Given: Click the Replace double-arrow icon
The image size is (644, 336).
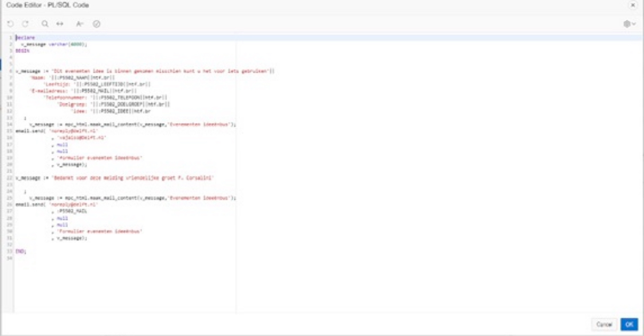Looking at the screenshot, I should pos(60,24).
